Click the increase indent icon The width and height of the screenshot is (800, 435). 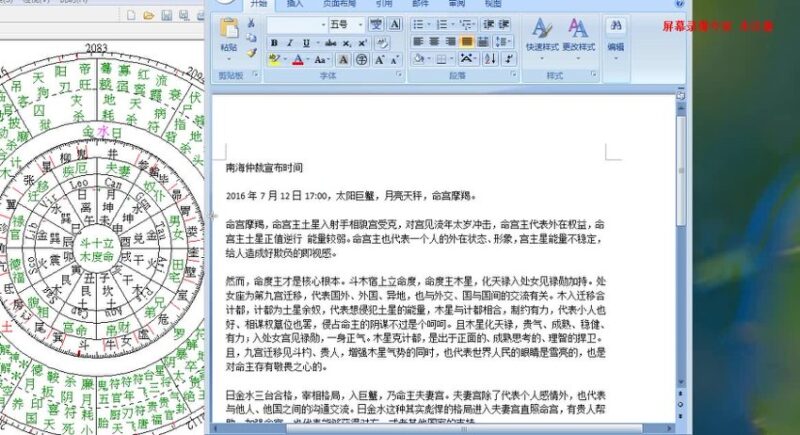point(504,24)
